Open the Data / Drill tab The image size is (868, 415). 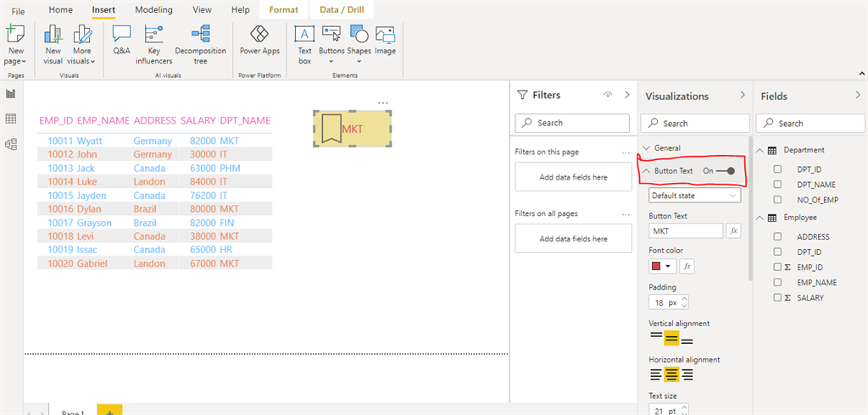pos(342,10)
